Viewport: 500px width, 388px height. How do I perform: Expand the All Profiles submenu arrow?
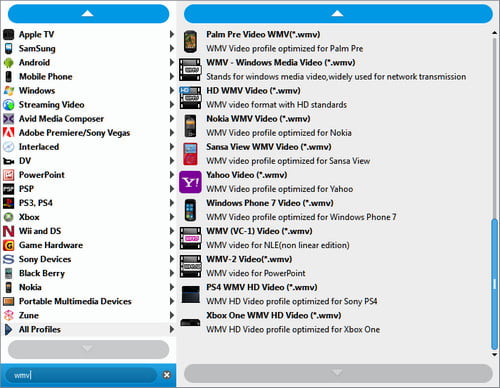point(172,329)
